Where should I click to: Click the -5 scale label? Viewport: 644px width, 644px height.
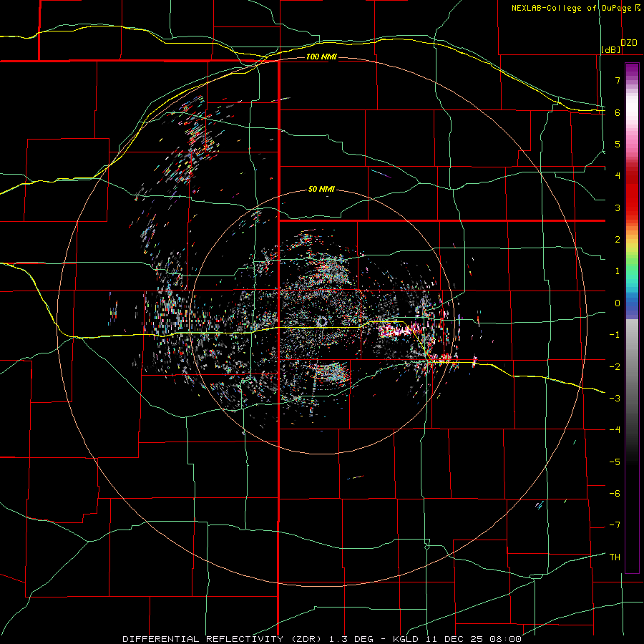click(615, 462)
